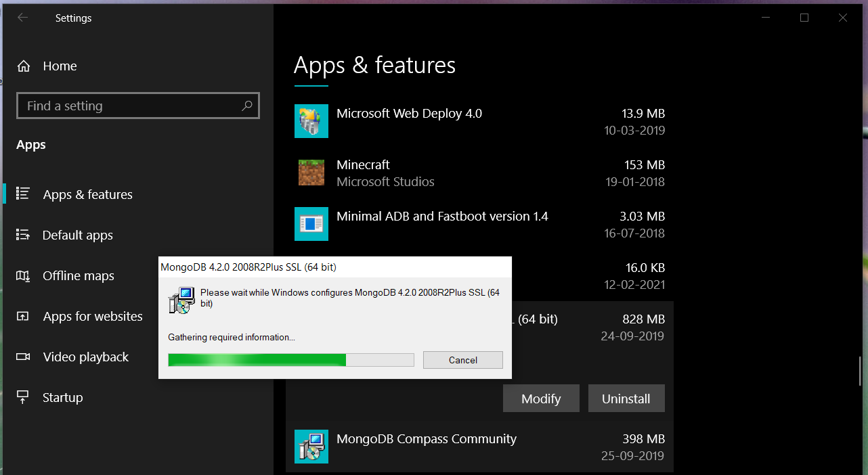This screenshot has height=475, width=868.
Task: Select MongoDB Compass Community entry
Action: point(479,447)
